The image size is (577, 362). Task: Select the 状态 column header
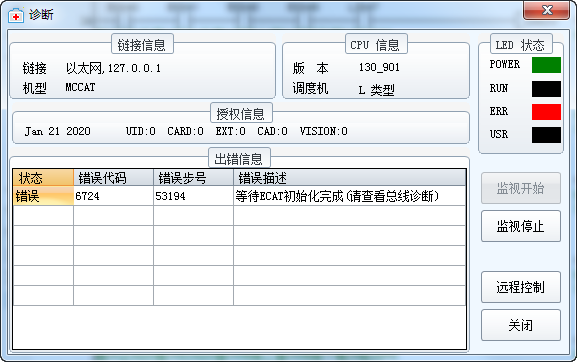pos(43,178)
